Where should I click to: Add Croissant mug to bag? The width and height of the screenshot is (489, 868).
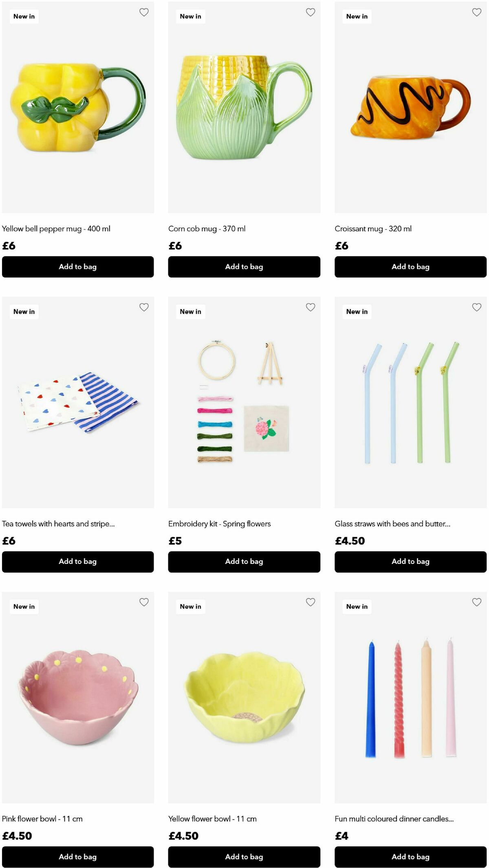click(410, 267)
